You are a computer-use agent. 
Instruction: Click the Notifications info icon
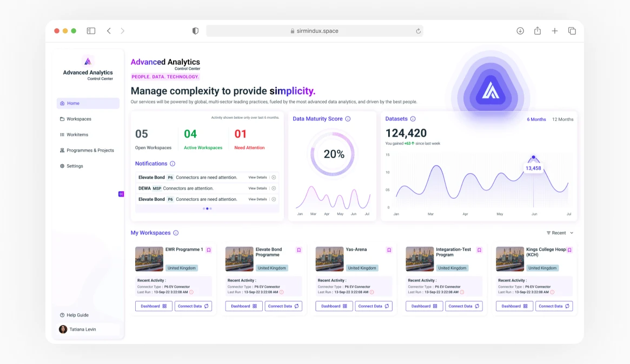[x=173, y=164]
